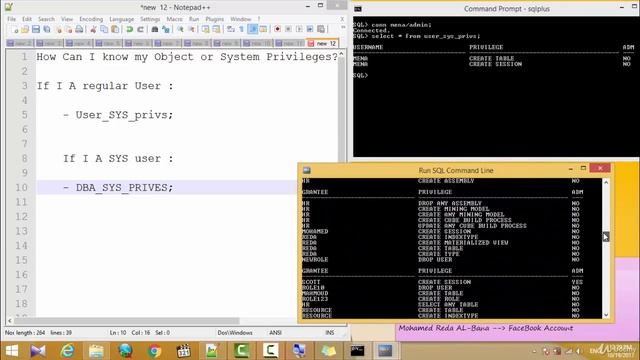Open Visual Studio from the taskbar
Image resolution: width=640 pixels, height=360 pixels.
[x=38, y=351]
